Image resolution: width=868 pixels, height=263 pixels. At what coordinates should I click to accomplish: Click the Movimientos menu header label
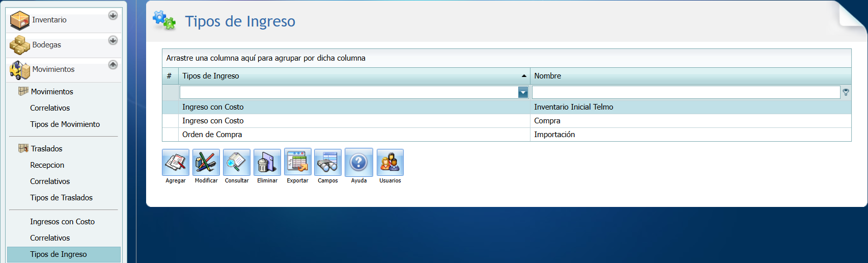tap(53, 69)
